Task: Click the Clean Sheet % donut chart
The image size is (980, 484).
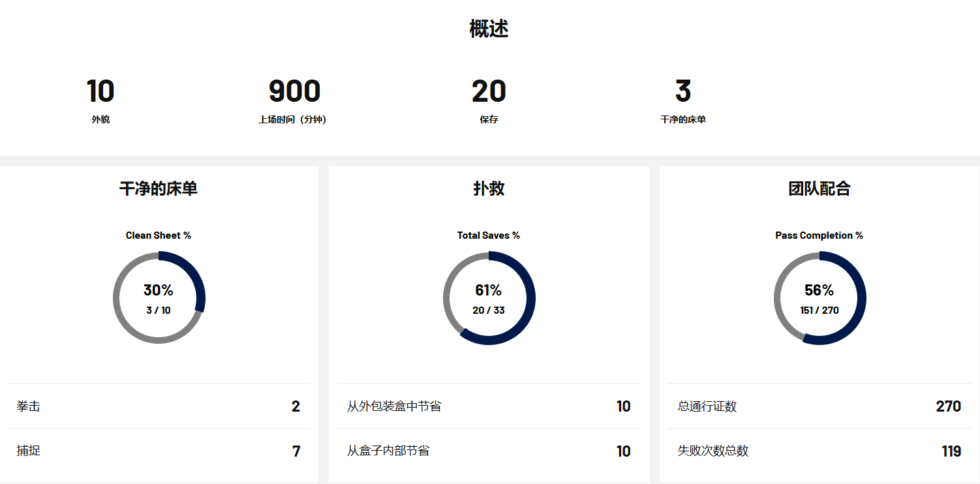Action: (x=159, y=297)
